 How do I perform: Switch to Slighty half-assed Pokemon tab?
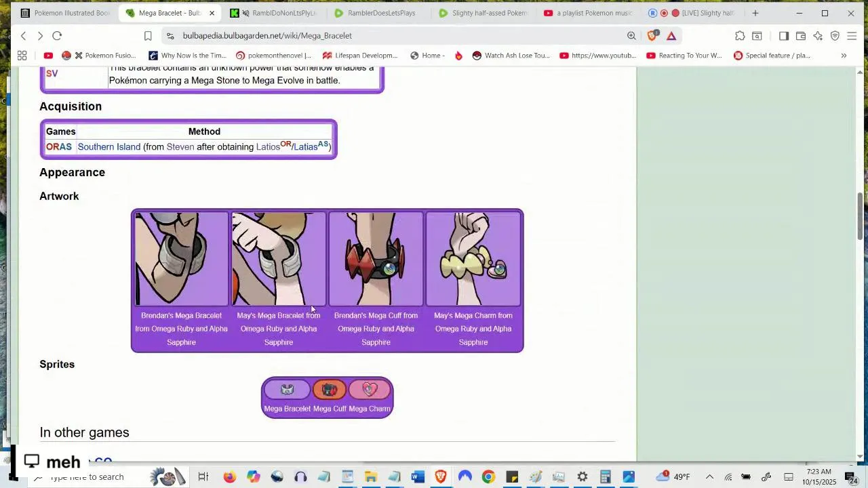(x=483, y=13)
